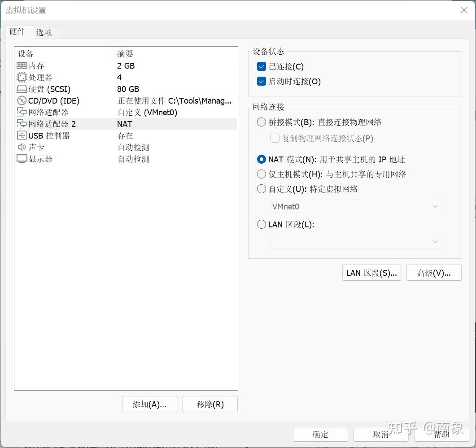This screenshot has width=476, height=448.
Task: Select the first 网络适配器 icon
Action: click(x=21, y=112)
